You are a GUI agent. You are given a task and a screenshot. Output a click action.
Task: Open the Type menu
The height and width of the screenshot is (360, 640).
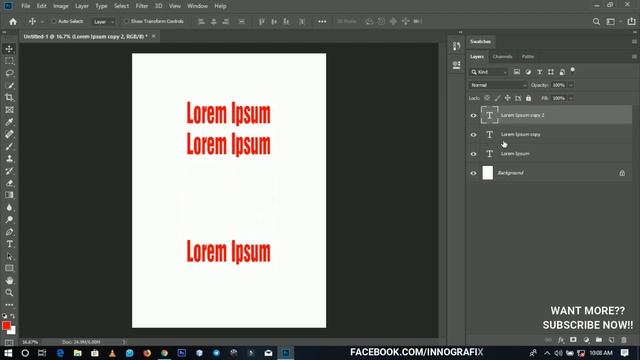point(101,6)
